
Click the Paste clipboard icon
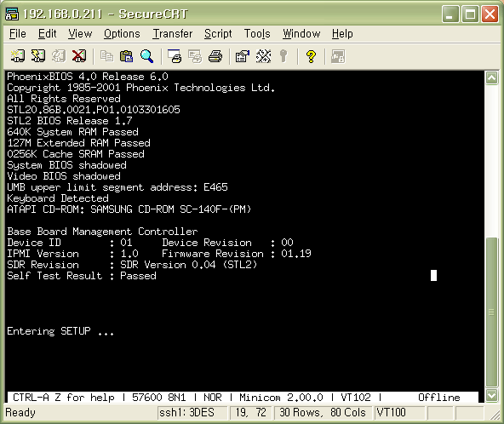click(x=126, y=56)
